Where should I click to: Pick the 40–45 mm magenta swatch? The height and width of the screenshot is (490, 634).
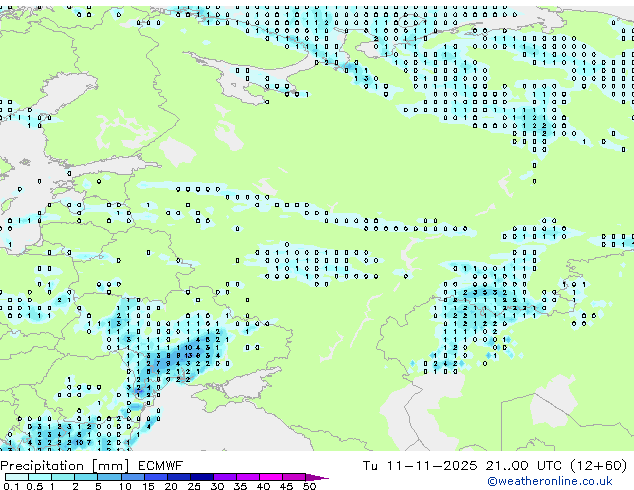click(x=271, y=477)
